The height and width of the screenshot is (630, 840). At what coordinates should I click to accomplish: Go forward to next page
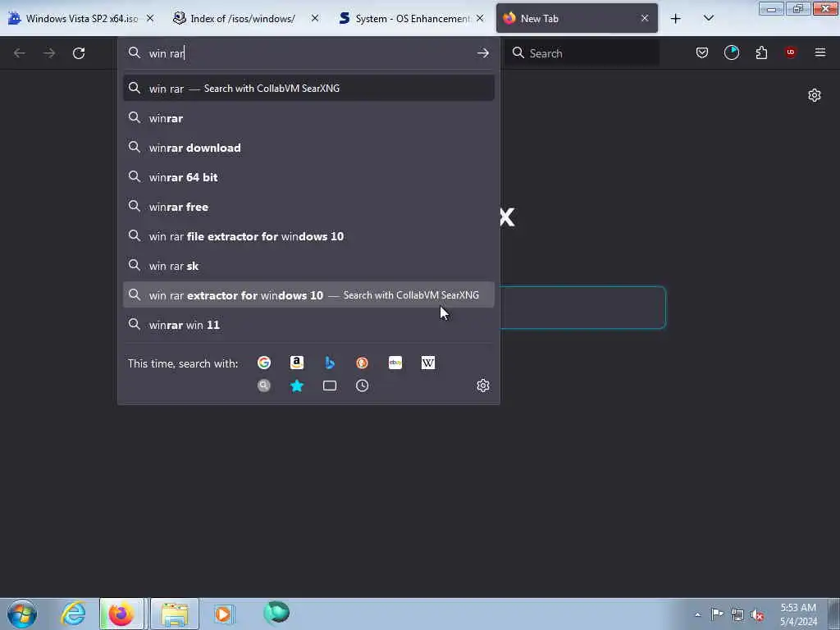(48, 52)
